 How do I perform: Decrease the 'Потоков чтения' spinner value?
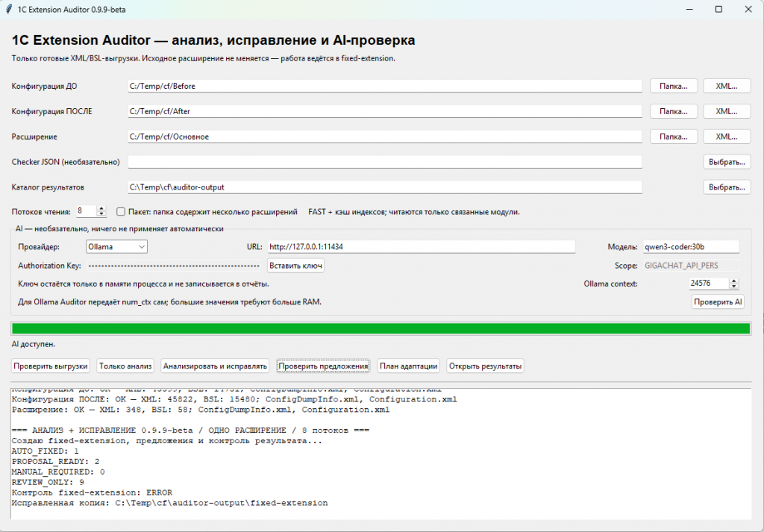tap(101, 214)
